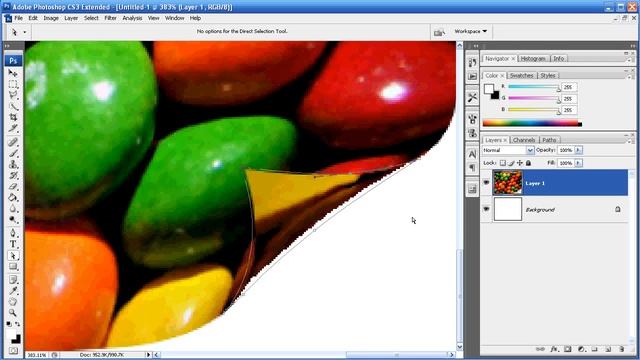Select the Paint Bucket tool
640x360 pixels.
pos(13,198)
